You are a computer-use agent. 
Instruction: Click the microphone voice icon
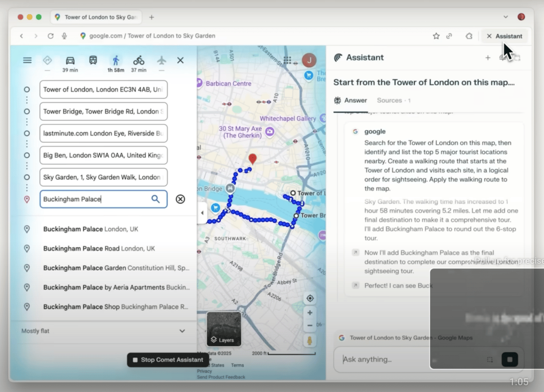64,36
